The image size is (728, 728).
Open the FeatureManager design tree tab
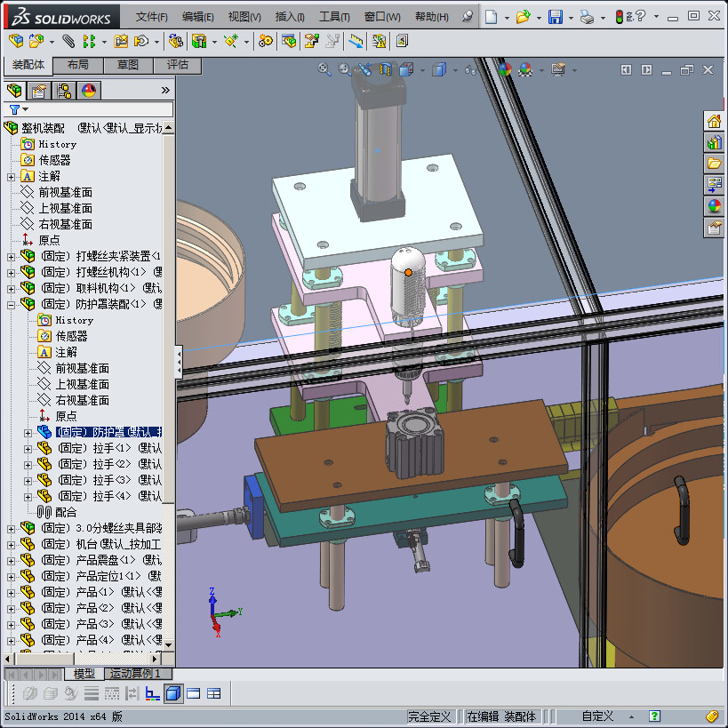[x=15, y=90]
